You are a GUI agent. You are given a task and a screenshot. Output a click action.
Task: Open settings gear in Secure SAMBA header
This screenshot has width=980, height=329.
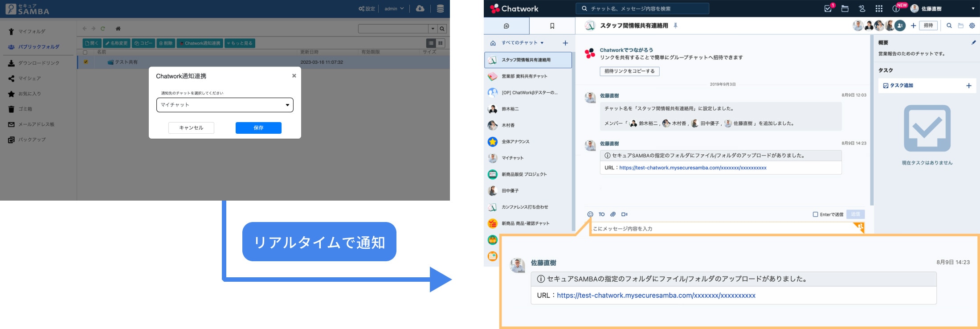tap(367, 8)
